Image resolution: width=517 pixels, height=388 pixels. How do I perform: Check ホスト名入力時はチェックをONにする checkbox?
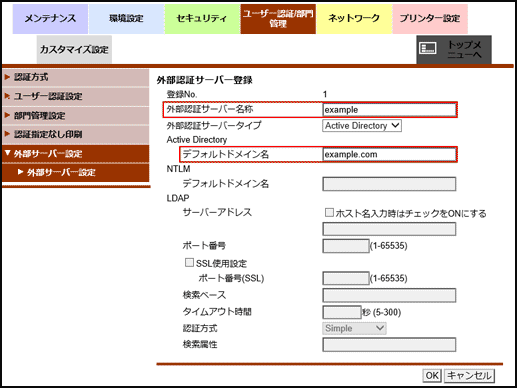pyautogui.click(x=329, y=212)
